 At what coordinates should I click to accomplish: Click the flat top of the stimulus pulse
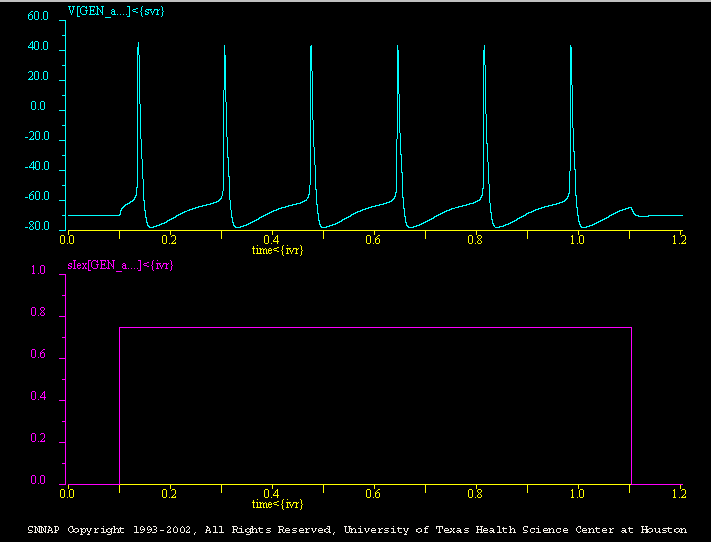pyautogui.click(x=375, y=327)
